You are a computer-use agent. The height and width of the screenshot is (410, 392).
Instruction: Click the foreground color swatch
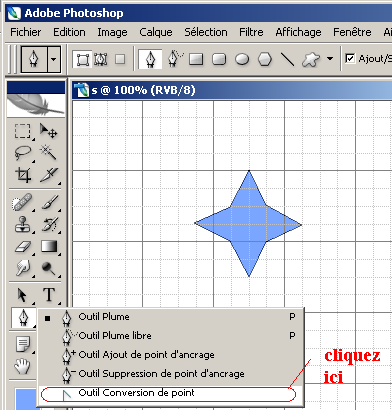(x=25, y=399)
